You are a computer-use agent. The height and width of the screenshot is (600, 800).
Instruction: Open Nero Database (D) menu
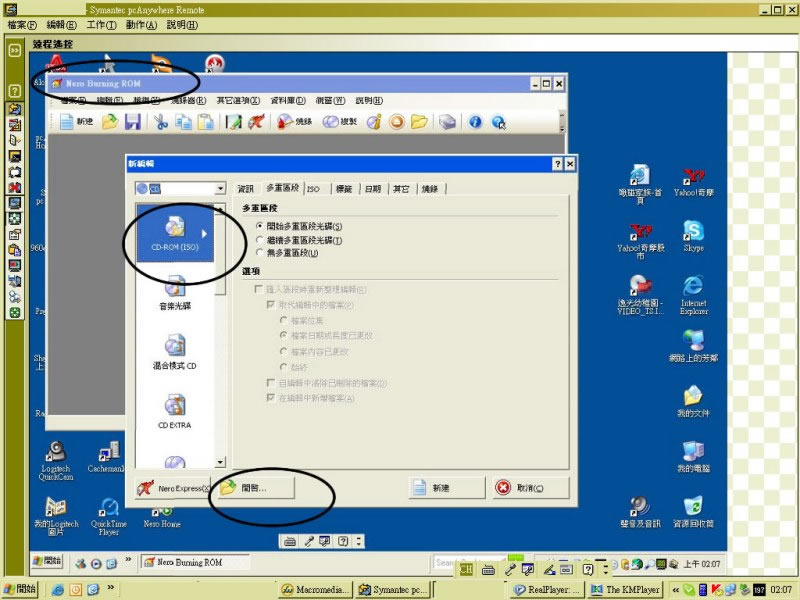tap(288, 101)
